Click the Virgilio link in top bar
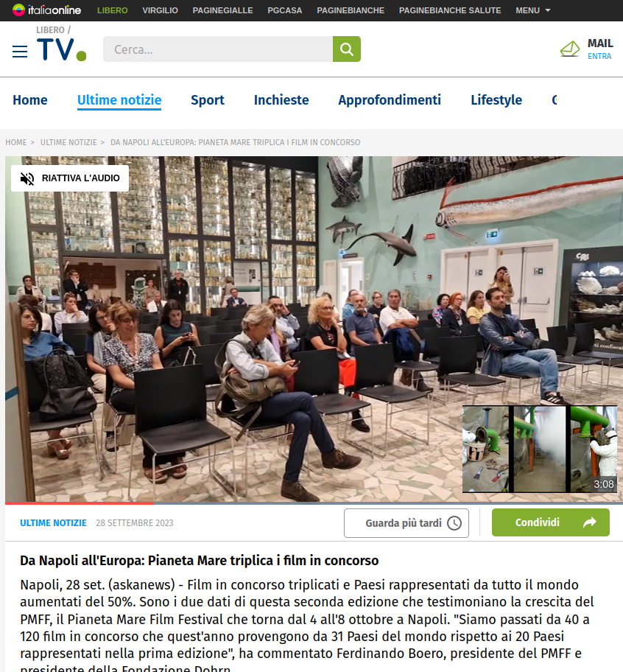623x672 pixels. [160, 10]
